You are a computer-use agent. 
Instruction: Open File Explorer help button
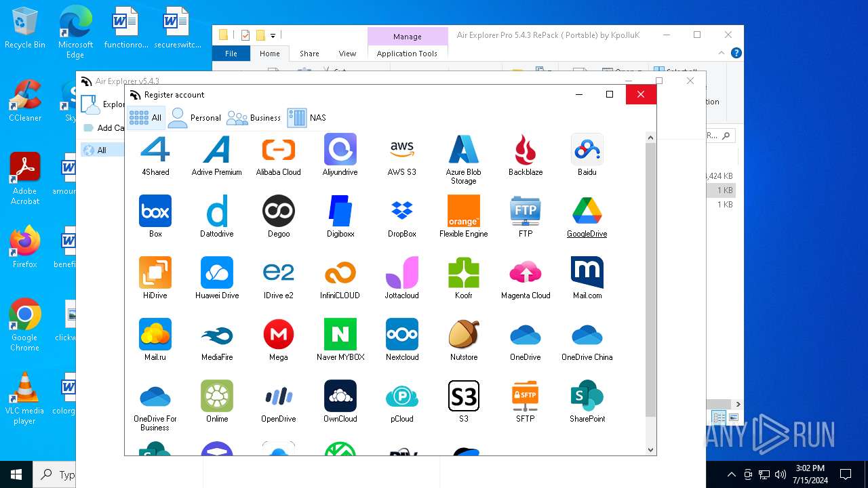(x=736, y=53)
